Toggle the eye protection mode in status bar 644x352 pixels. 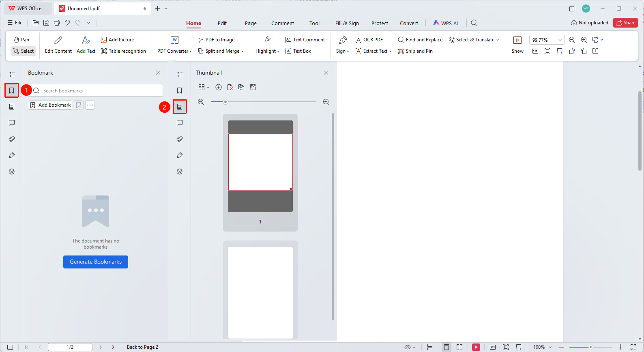click(x=408, y=347)
